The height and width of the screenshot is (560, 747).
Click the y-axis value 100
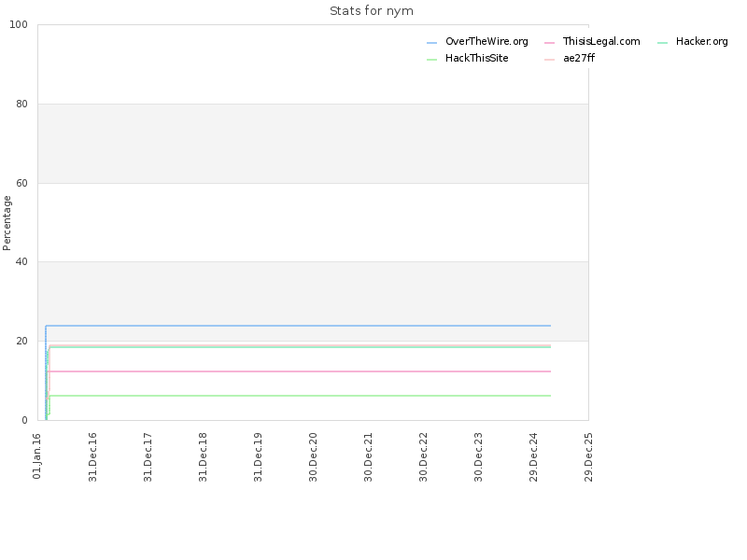point(19,25)
